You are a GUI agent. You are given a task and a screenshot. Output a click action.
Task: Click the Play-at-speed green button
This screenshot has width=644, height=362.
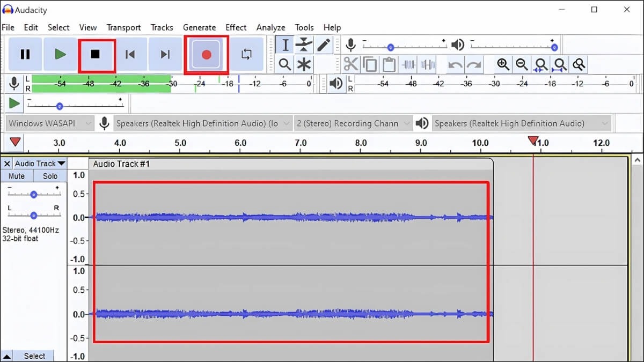pyautogui.click(x=14, y=102)
